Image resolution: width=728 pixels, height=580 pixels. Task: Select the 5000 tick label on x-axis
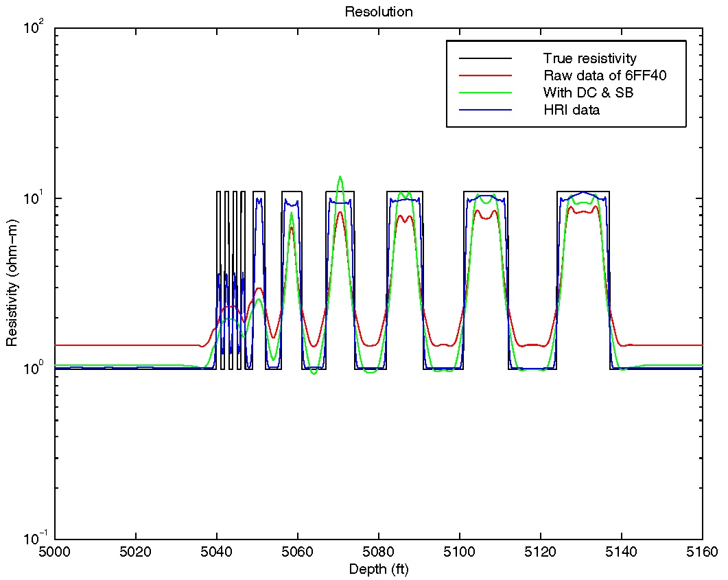tap(55, 551)
